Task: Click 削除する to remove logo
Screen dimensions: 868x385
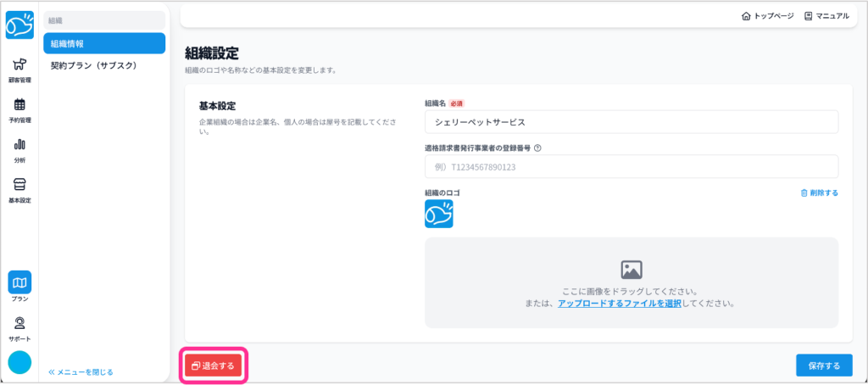Action: click(819, 192)
